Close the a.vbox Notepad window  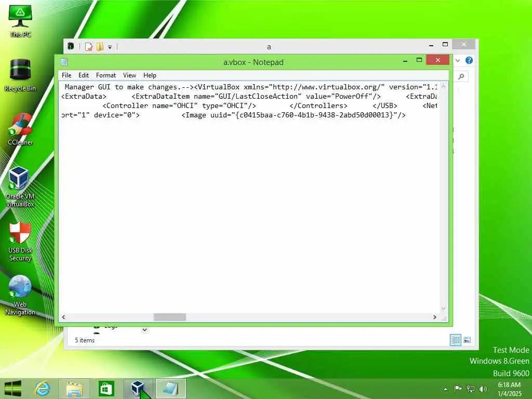437,60
